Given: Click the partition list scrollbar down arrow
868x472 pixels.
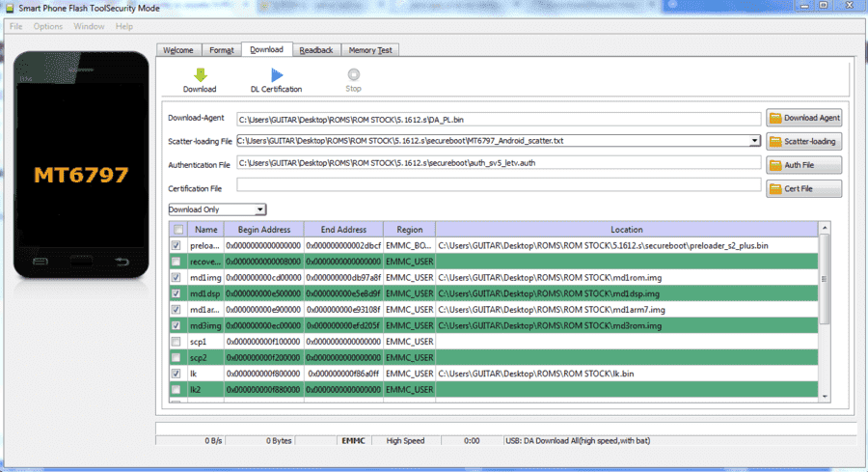Looking at the screenshot, I should [825, 397].
